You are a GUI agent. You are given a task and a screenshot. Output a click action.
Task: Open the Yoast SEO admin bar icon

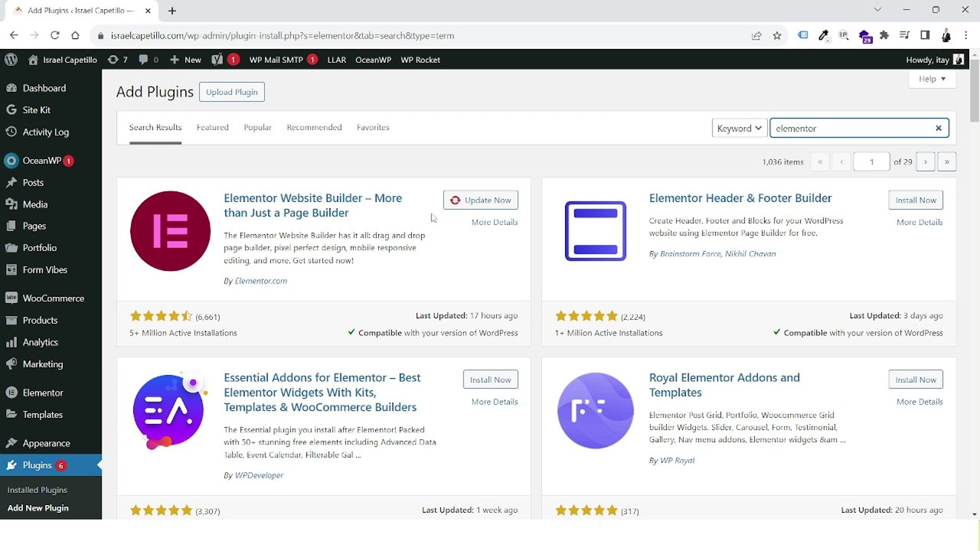coord(225,60)
